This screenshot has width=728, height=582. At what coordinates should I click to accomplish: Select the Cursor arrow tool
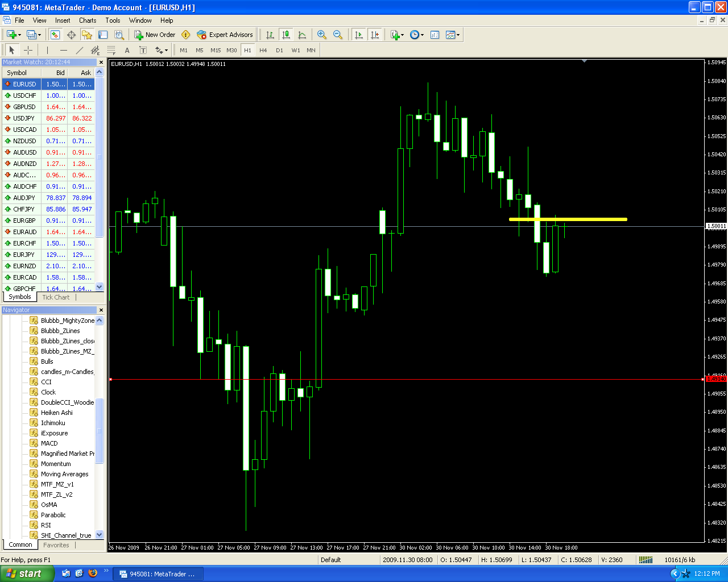(11, 50)
